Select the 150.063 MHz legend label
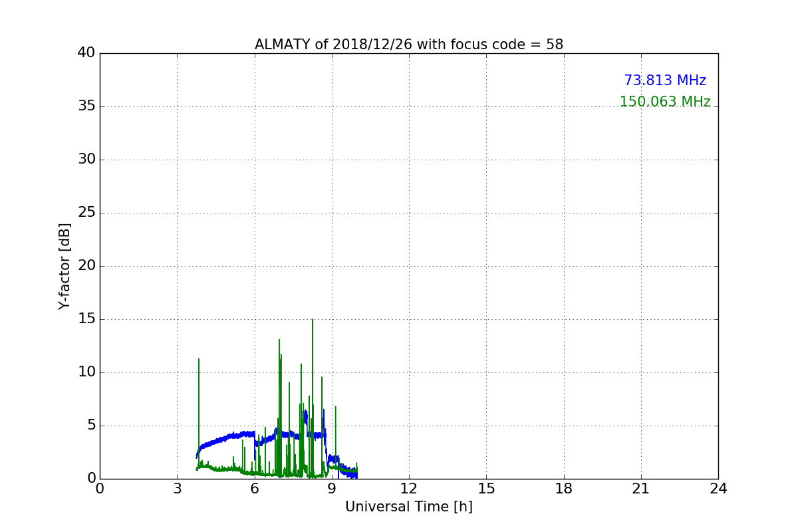 coord(665,102)
